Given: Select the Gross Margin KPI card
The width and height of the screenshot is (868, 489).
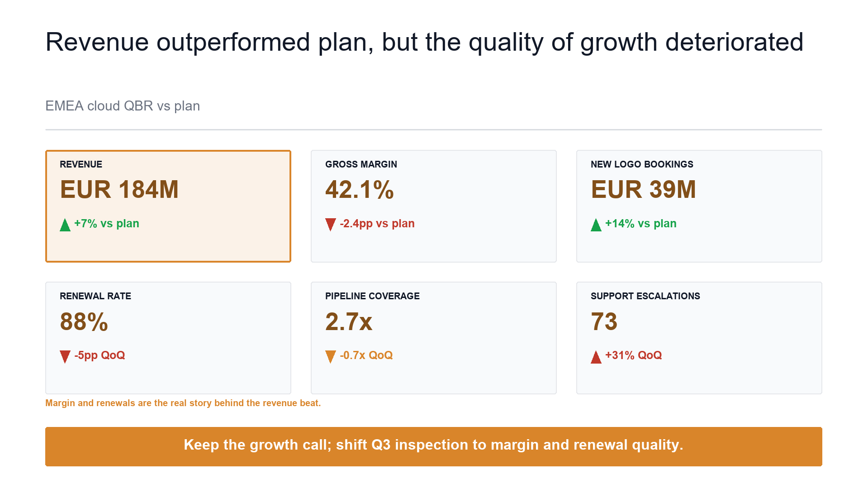Looking at the screenshot, I should [x=434, y=206].
